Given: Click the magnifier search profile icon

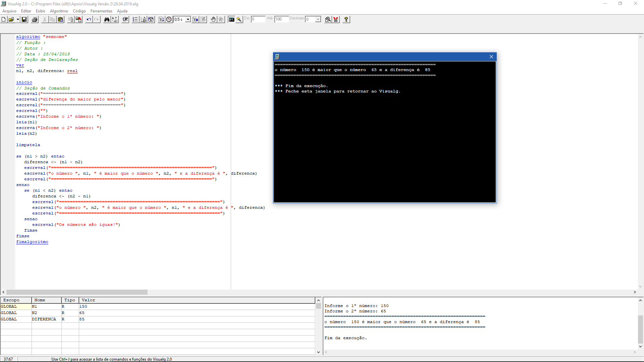Looking at the screenshot, I should point(328,19).
